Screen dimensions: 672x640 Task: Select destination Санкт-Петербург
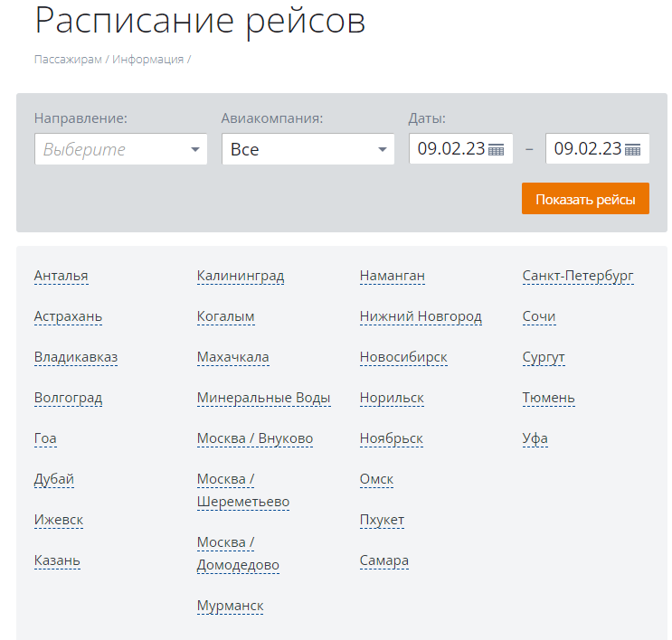(578, 276)
